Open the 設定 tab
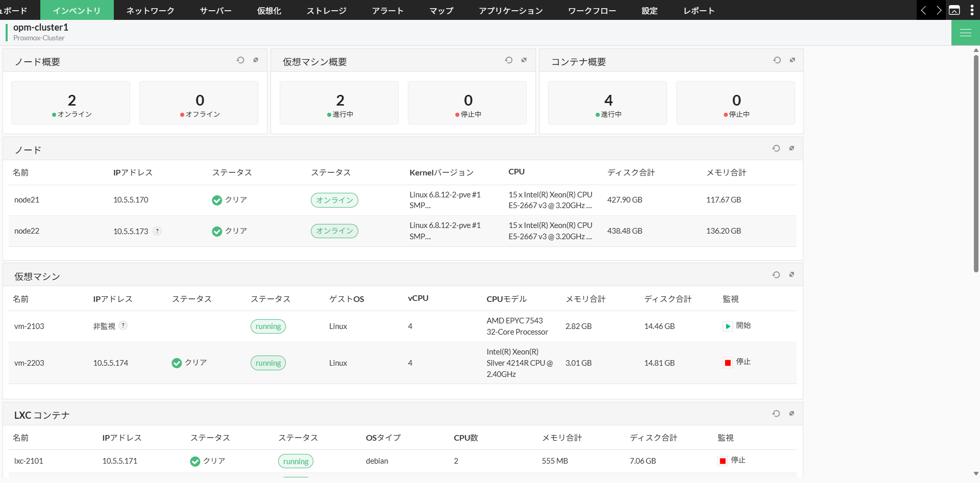Screen dimensions: 980x483 [x=649, y=10]
